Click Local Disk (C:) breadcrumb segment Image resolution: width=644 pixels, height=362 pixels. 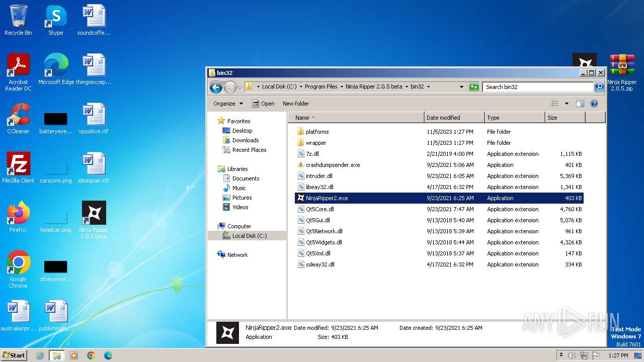[x=279, y=87]
